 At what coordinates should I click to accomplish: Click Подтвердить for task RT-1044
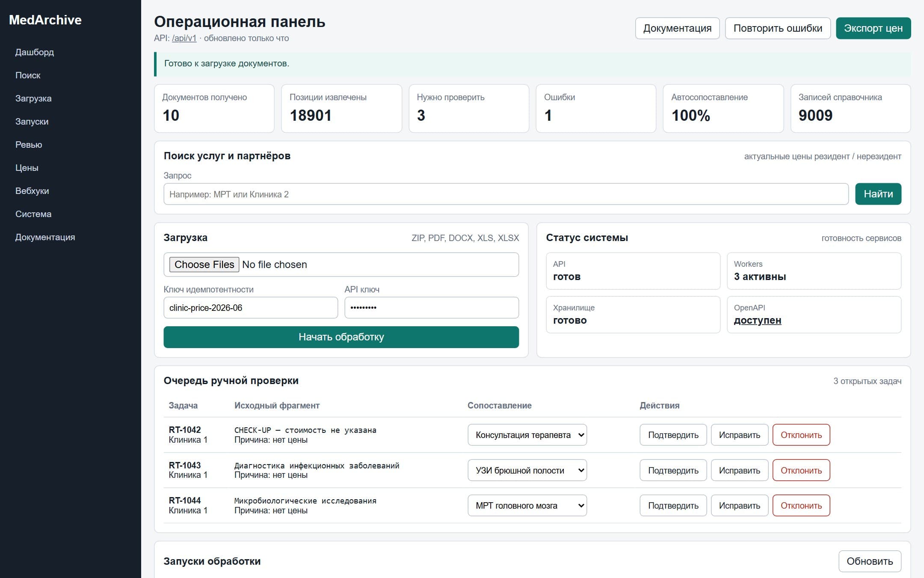pos(673,506)
